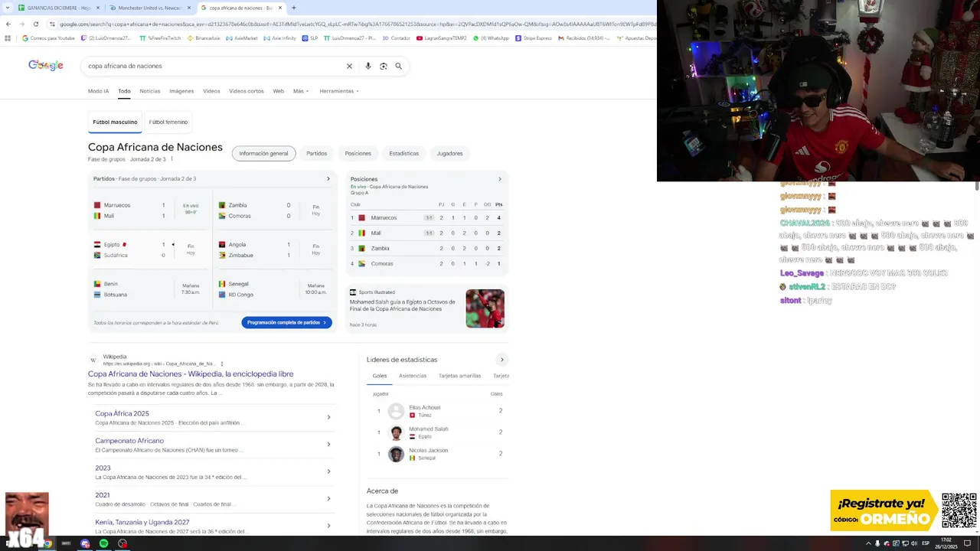
Task: Open the Wikipedia Copa Africana de Naciones link
Action: 191,374
